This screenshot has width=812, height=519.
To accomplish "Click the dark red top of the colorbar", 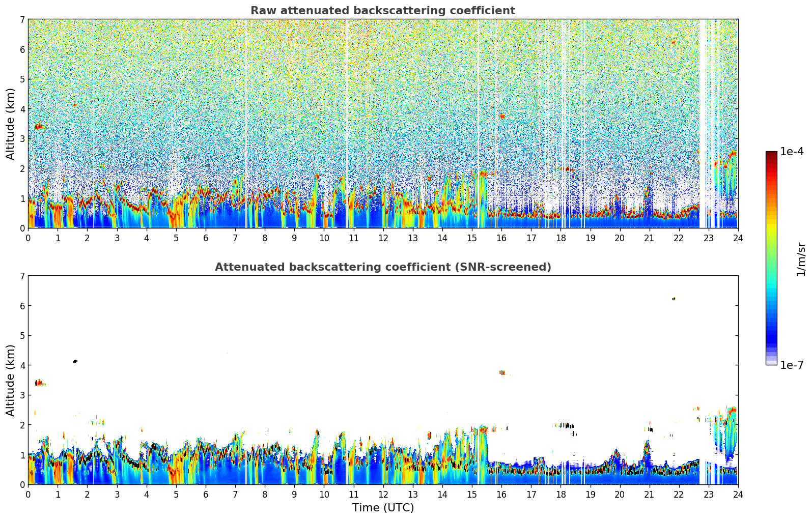I will tap(771, 154).
